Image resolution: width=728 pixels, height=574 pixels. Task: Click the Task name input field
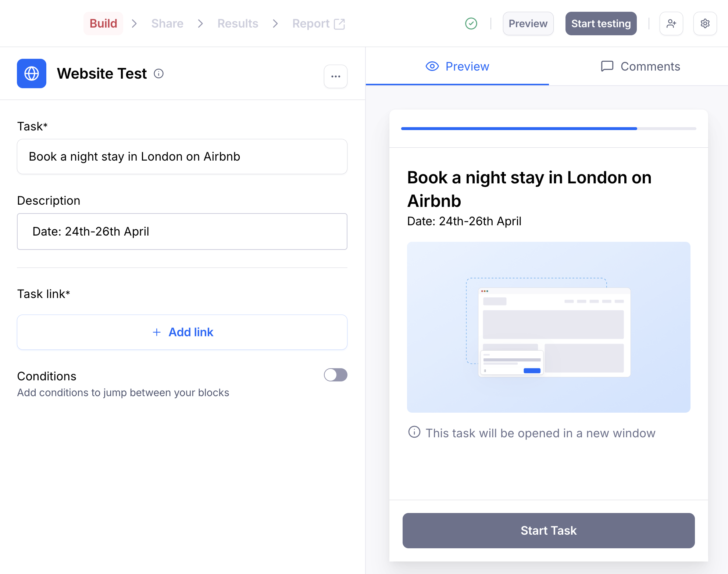point(182,157)
